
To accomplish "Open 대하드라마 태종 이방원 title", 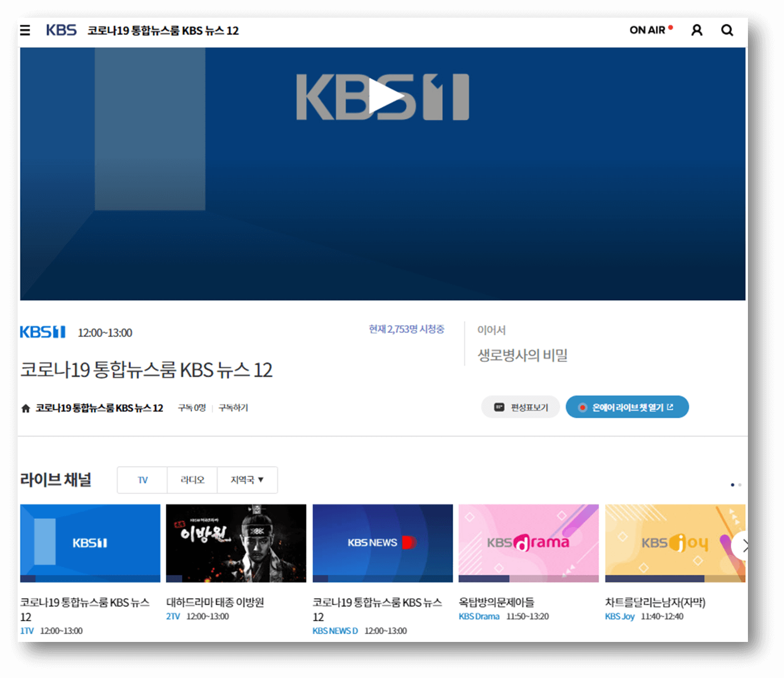I will [215, 603].
